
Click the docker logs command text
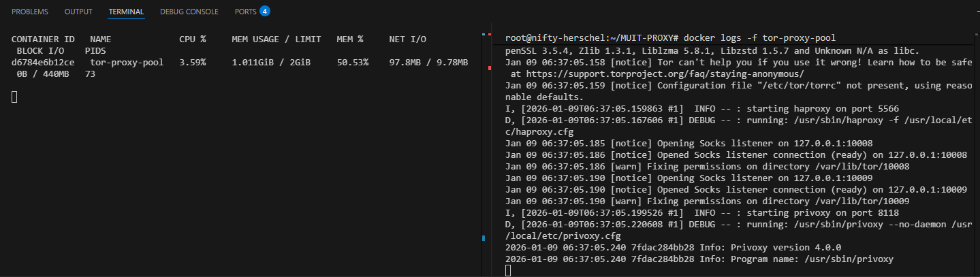(759, 39)
